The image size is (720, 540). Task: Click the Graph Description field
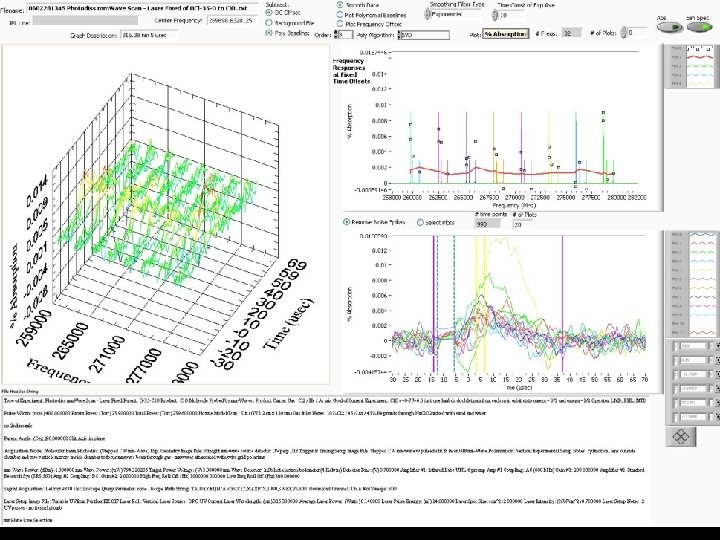(148, 35)
